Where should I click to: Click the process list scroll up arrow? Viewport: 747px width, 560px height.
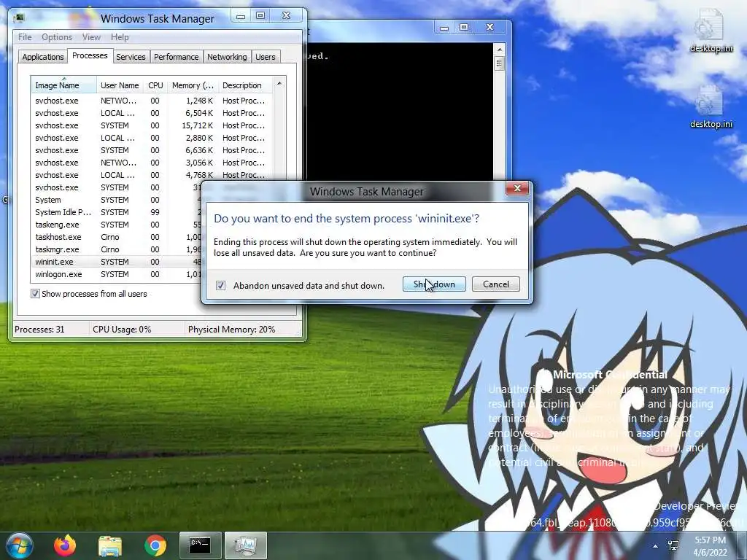click(x=279, y=84)
